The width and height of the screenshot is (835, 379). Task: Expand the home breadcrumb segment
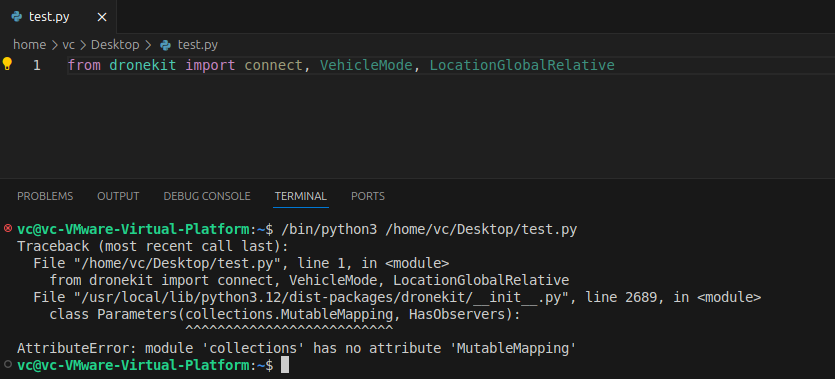click(x=29, y=45)
